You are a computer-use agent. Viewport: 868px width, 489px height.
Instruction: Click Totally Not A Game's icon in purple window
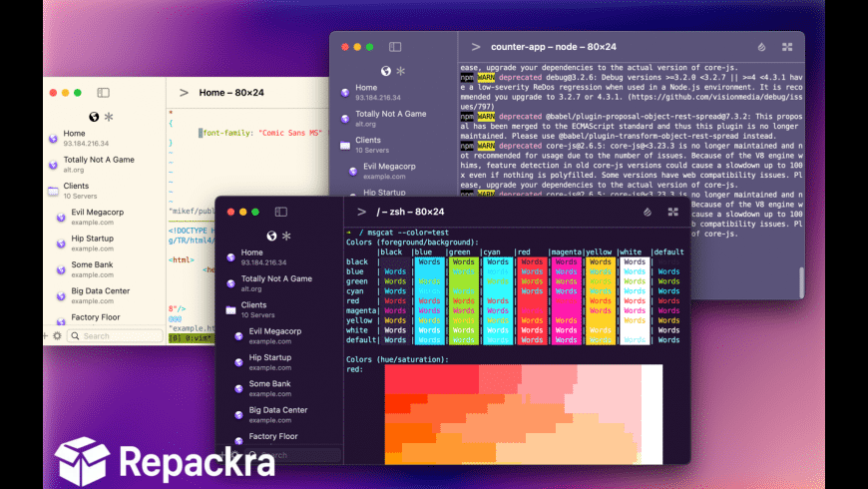tap(345, 119)
